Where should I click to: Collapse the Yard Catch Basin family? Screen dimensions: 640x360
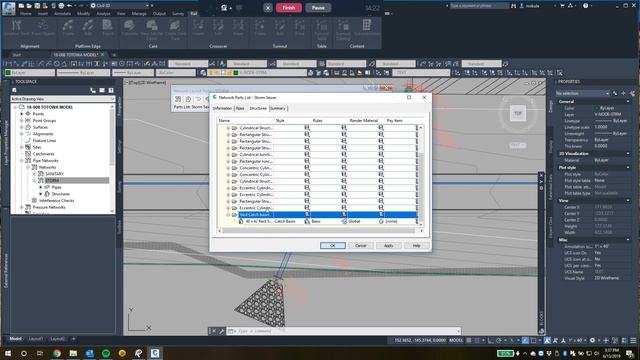[x=228, y=215]
